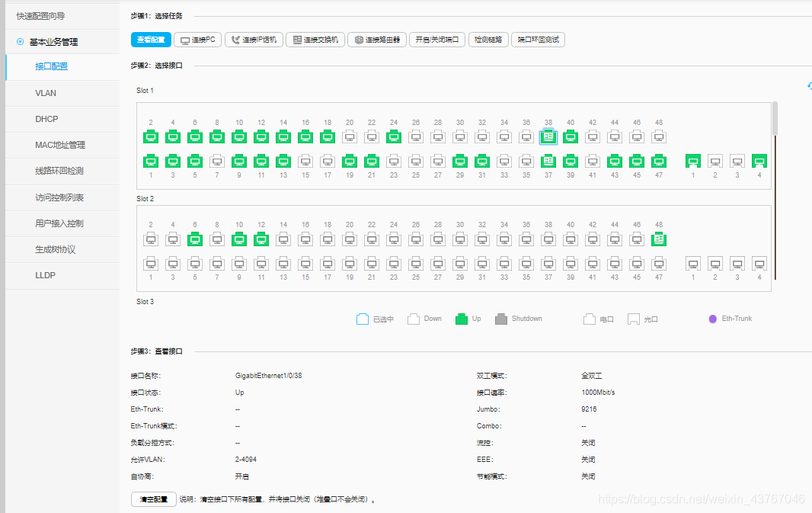812x513 pixels.
Task: Choose Slot 1 port 19 icon
Action: coord(350,161)
